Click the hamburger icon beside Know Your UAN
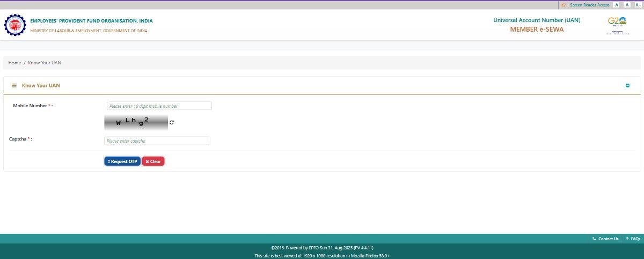Screen dimensions: 644x259 coord(14,85)
